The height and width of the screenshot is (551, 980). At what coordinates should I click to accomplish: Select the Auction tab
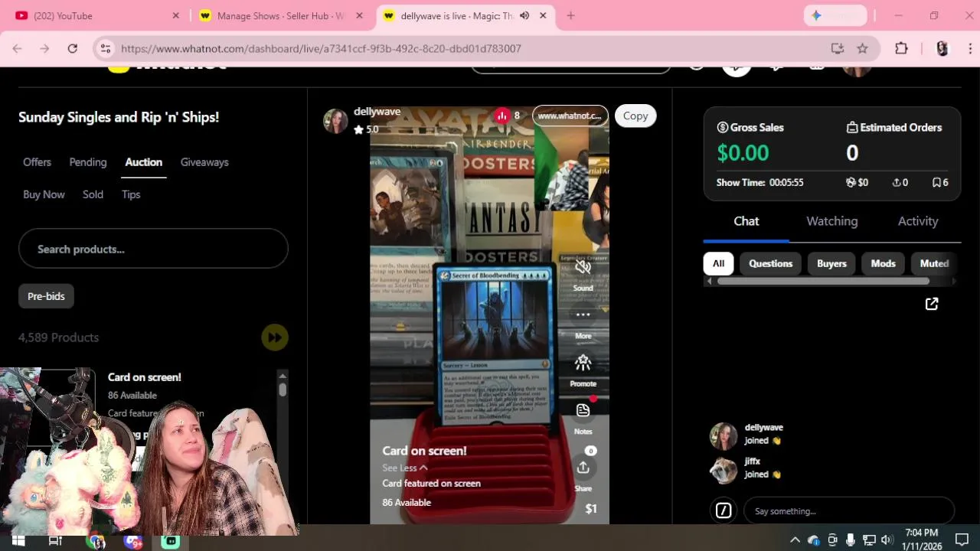[144, 162]
